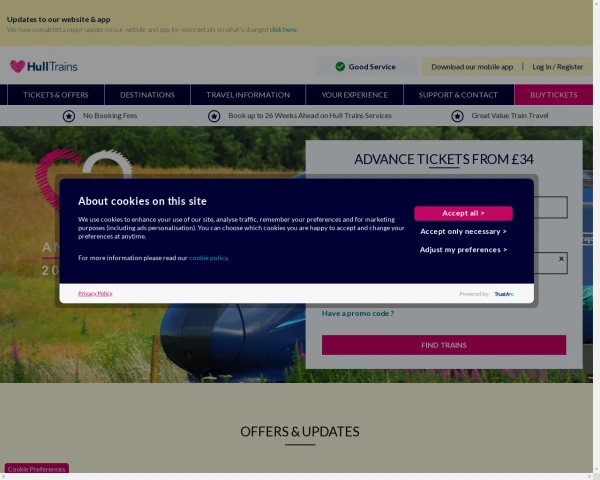Click the star icon beside Book up to 26 Weeks
The width and height of the screenshot is (600, 480).
pos(214,116)
